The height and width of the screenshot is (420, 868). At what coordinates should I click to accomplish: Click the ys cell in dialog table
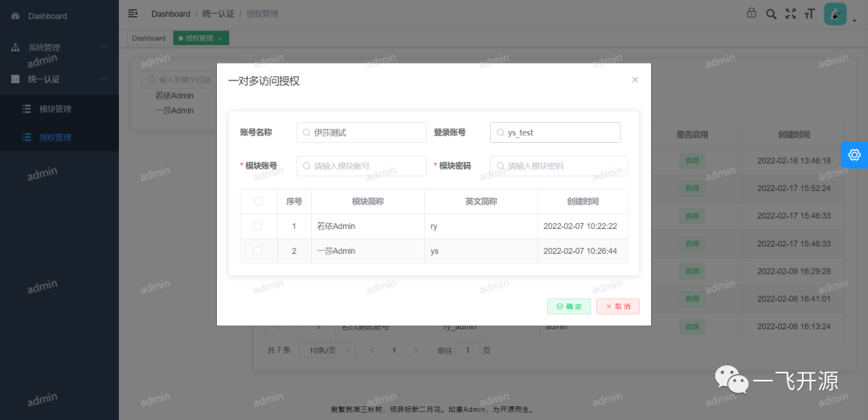click(481, 251)
